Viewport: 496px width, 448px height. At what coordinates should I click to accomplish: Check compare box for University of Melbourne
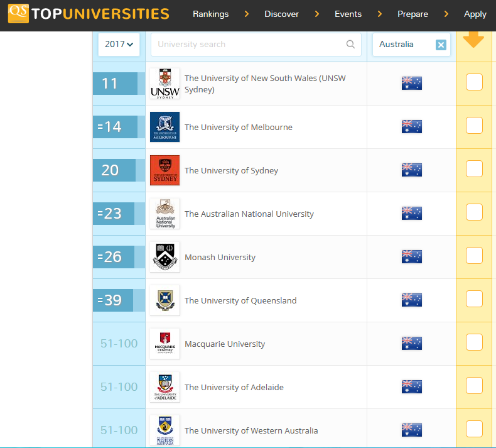(x=474, y=126)
